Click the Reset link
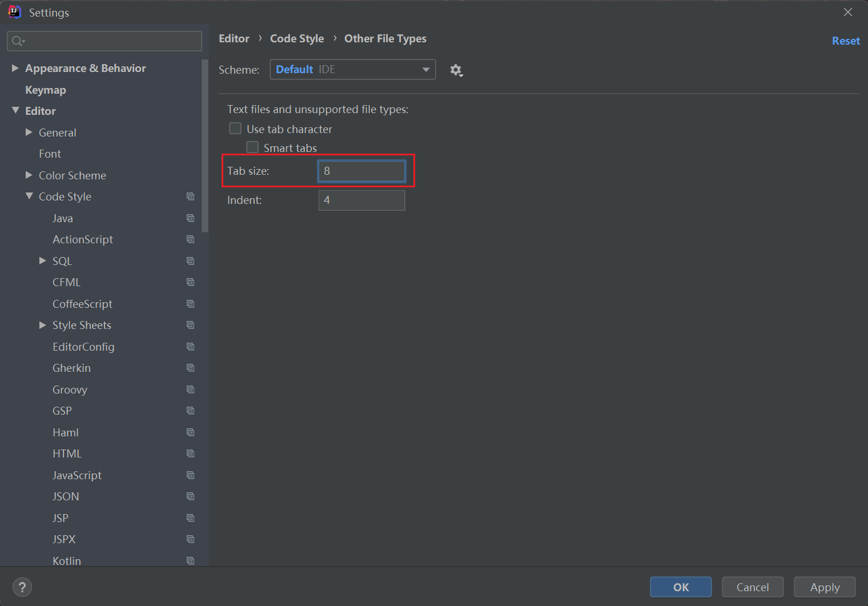The image size is (868, 606). pos(846,41)
